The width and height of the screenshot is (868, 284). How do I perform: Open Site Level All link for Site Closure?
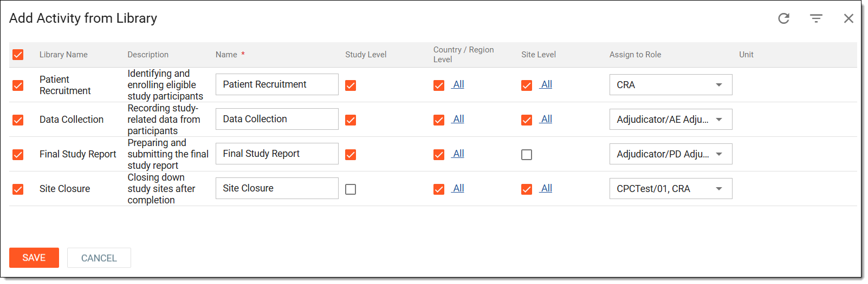(546, 188)
